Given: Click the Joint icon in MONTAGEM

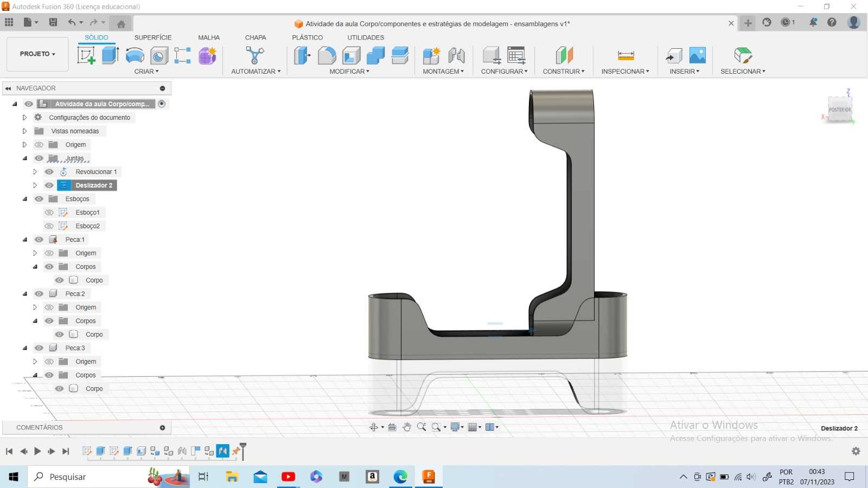Looking at the screenshot, I should (x=456, y=55).
